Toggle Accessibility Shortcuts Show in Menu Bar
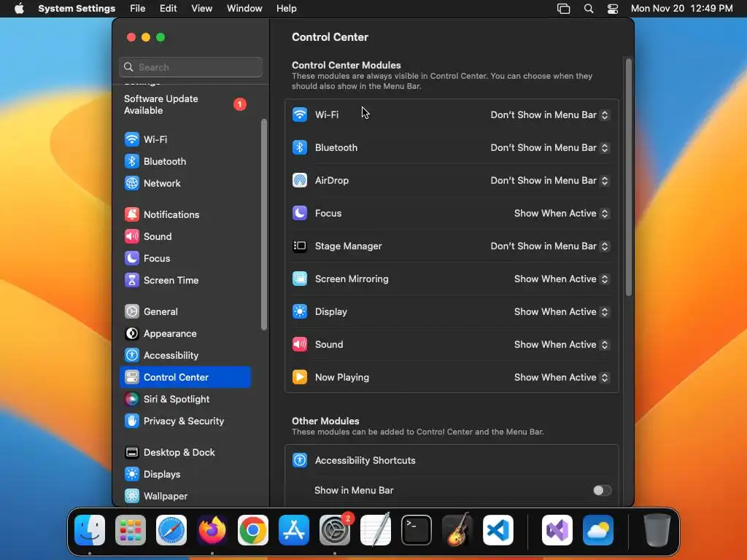 (x=602, y=491)
